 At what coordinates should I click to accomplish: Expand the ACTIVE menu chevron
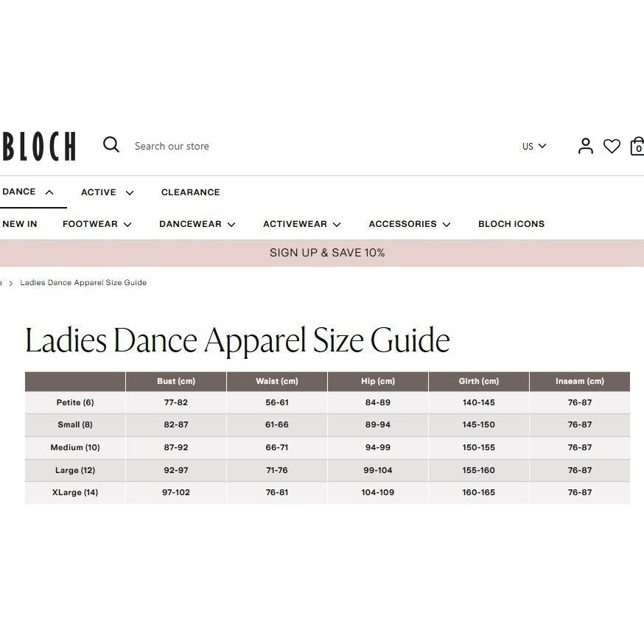[130, 192]
